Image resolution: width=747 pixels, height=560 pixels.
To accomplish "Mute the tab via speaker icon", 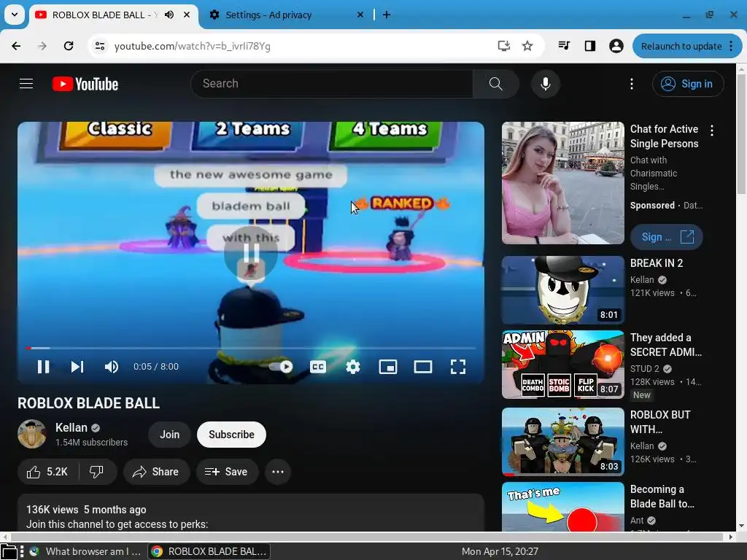I will [169, 15].
